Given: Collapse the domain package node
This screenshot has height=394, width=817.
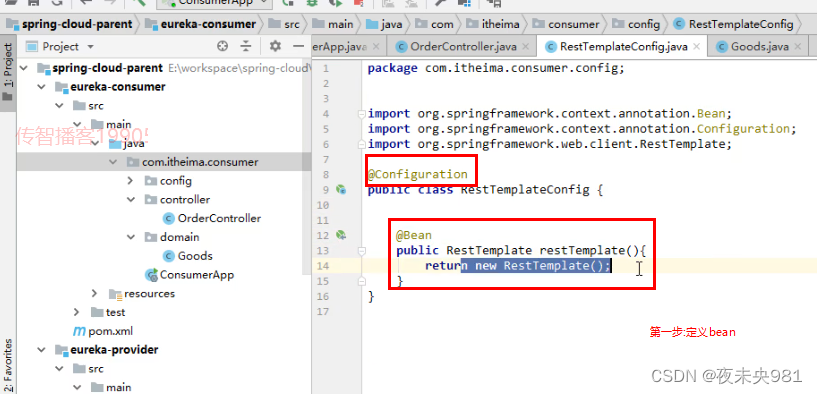Looking at the screenshot, I should pyautogui.click(x=131, y=237).
